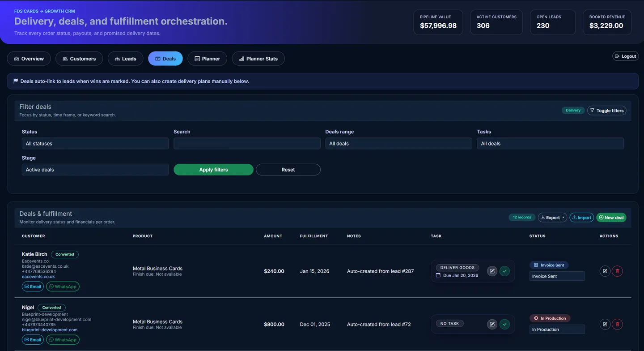
Task: Click the $800.00 amount in Nigel's row
Action: (274, 325)
